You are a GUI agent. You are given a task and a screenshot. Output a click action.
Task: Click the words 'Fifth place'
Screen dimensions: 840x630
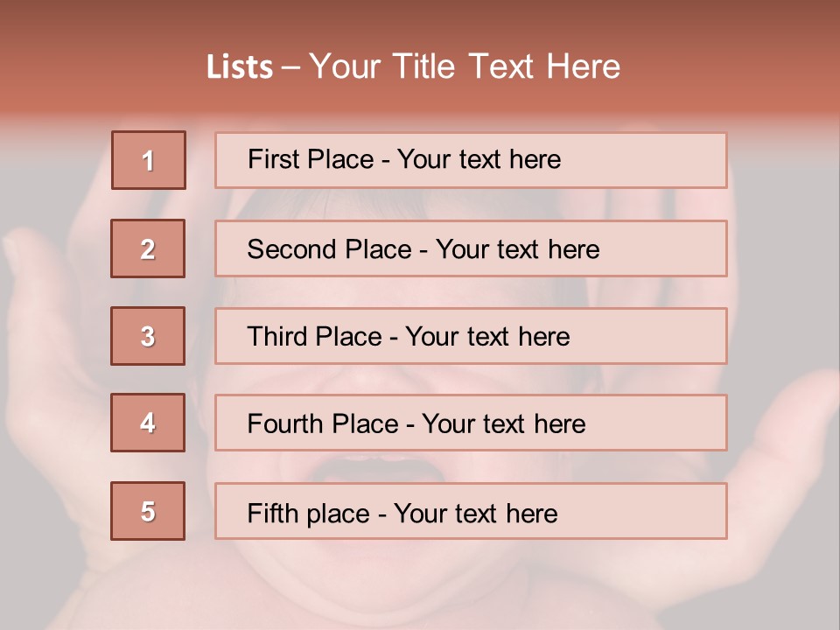tap(309, 514)
